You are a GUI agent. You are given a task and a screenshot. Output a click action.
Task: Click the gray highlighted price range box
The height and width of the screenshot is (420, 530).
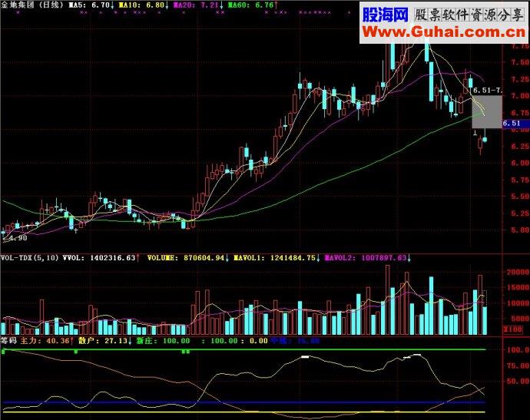tap(487, 112)
